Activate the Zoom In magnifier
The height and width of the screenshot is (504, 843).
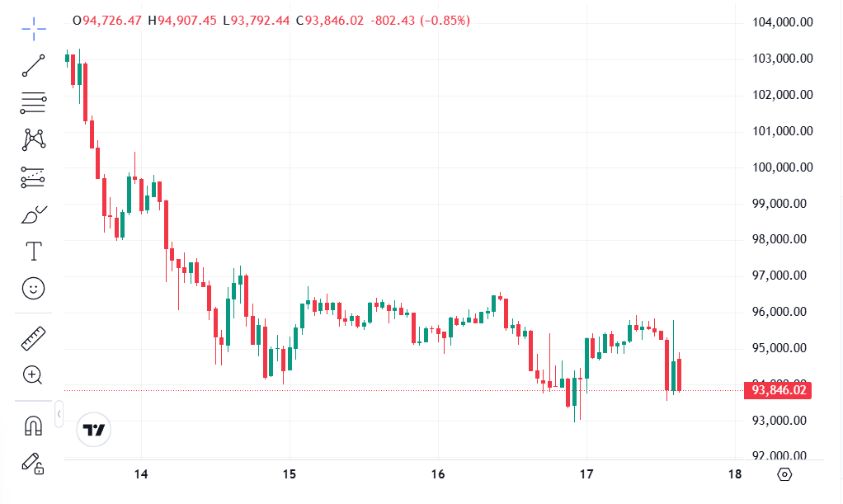point(33,375)
